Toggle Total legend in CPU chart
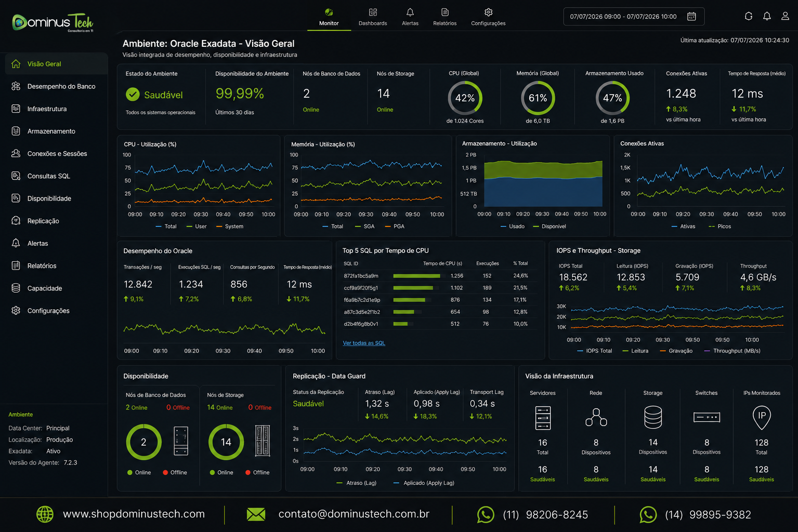This screenshot has width=798, height=532. [166, 227]
